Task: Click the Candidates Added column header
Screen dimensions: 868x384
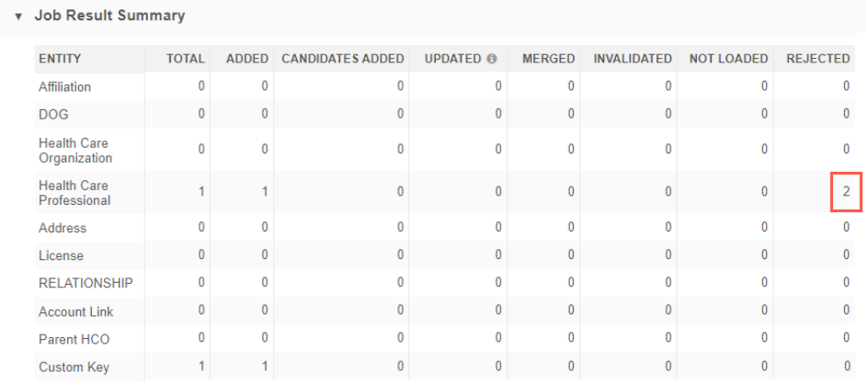Action: point(342,59)
